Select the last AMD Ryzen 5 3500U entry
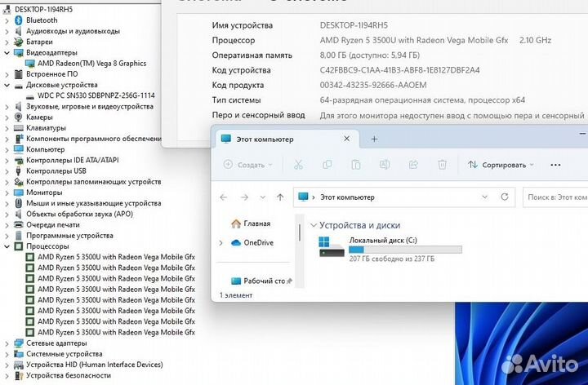 (116, 332)
